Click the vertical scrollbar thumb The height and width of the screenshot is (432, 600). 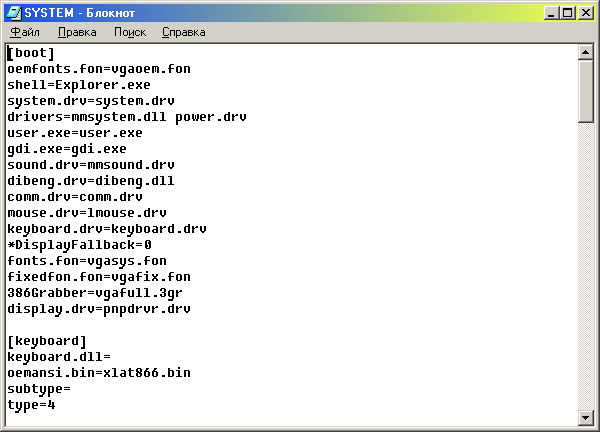[x=585, y=91]
